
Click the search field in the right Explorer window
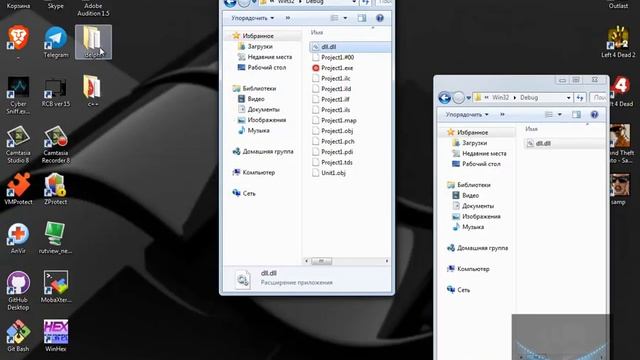click(x=599, y=98)
